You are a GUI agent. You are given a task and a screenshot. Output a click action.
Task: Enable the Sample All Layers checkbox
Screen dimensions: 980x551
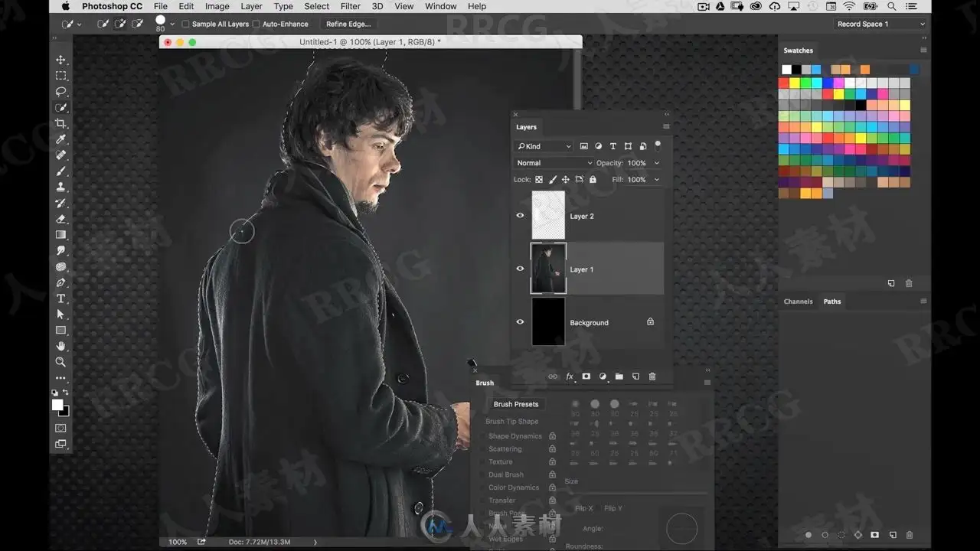[x=185, y=24]
